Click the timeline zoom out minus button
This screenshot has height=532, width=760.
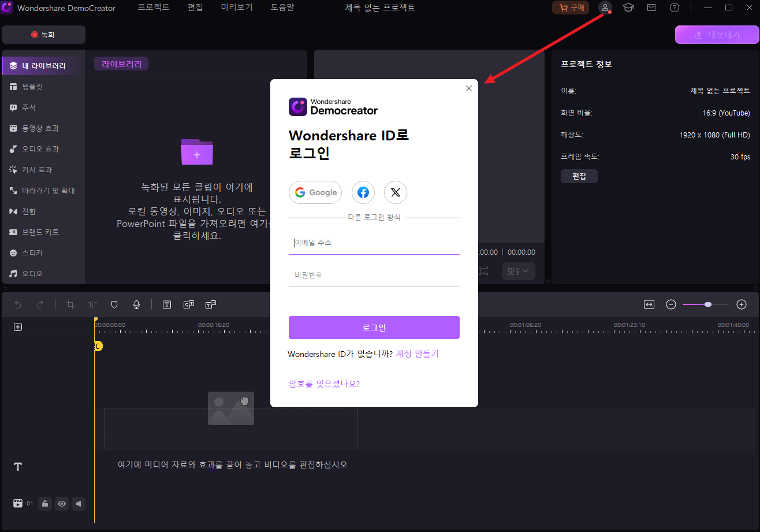click(671, 304)
